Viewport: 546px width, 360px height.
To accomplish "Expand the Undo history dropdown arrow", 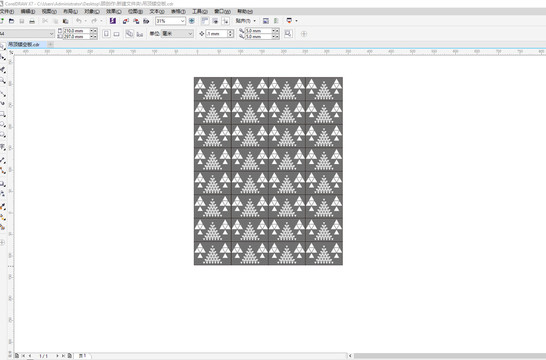I will (x=86, y=21).
